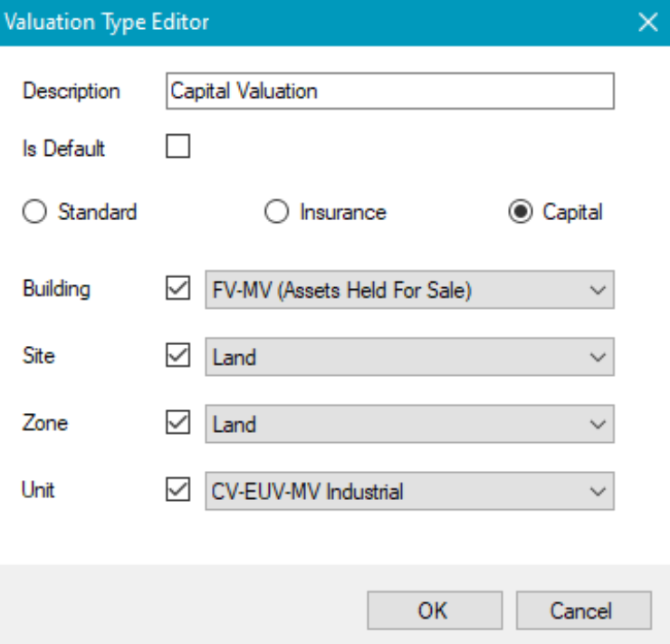This screenshot has height=644, width=670.
Task: Toggle the Unit checkbox off
Action: tap(179, 491)
